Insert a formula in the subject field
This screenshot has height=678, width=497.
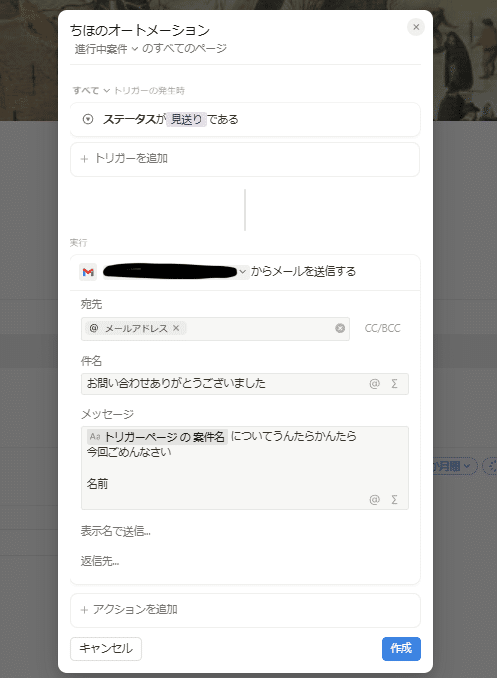pos(394,384)
